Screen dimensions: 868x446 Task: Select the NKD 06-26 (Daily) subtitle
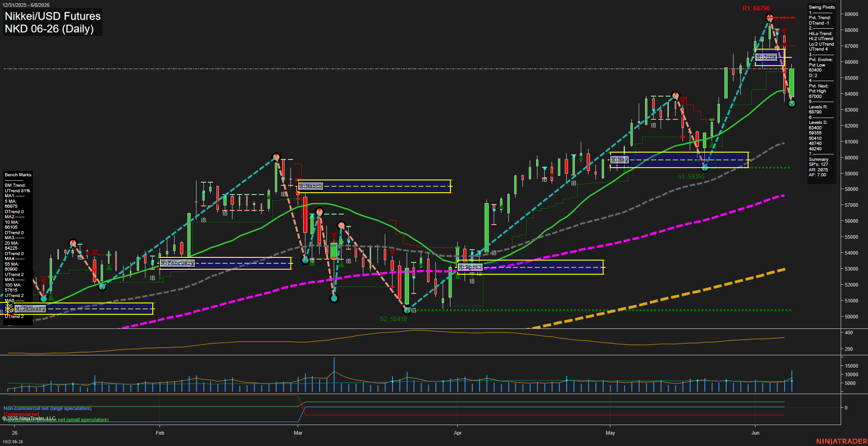(x=49, y=29)
